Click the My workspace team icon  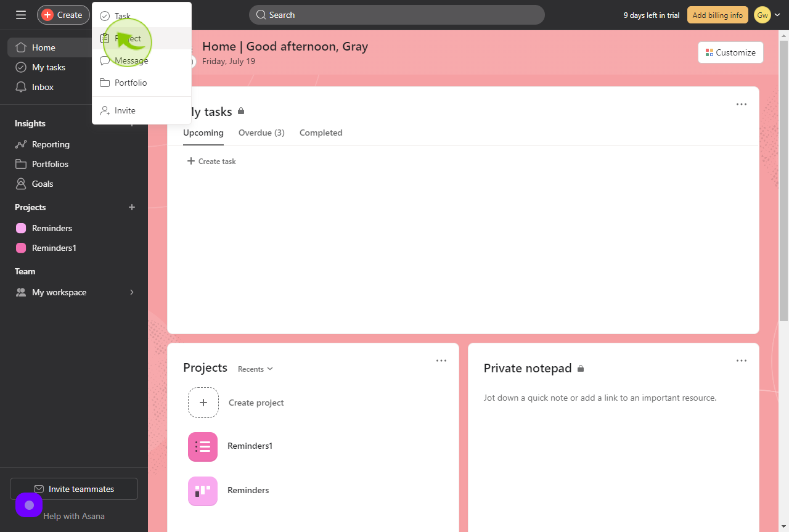point(21,292)
